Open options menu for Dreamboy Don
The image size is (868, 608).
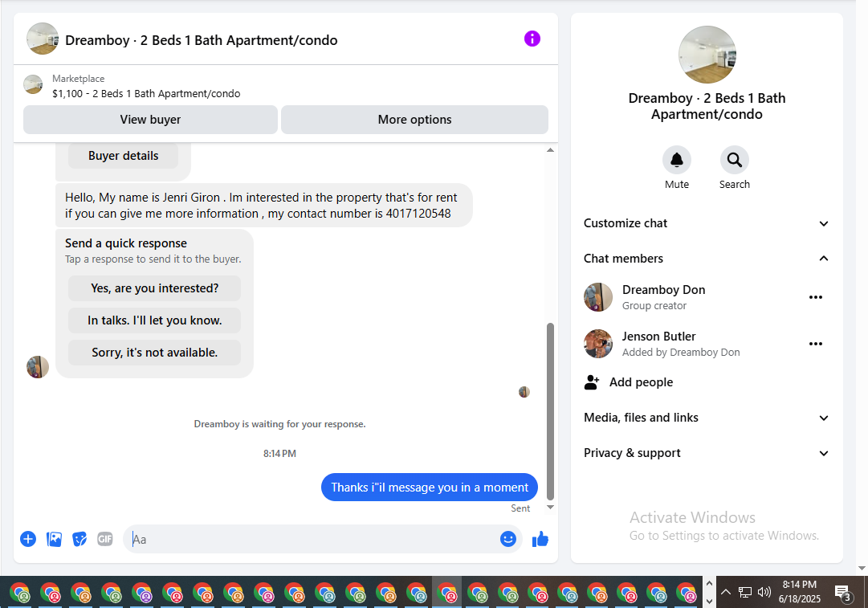coord(816,297)
